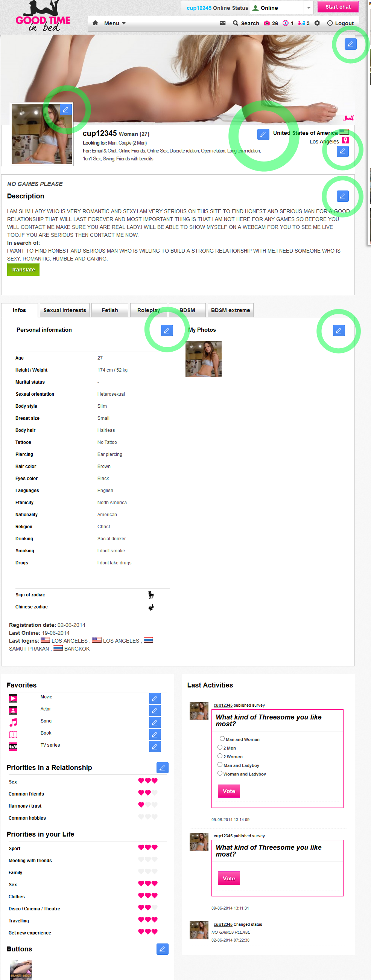The image size is (371, 980).
Task: Switch to the Sexual Interests tab
Action: (65, 311)
